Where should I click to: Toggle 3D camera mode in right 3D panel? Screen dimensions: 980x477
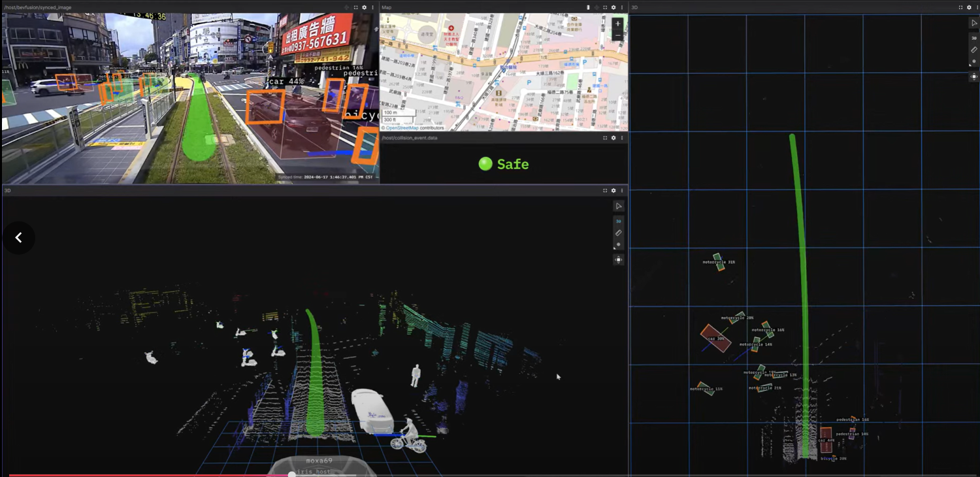click(974, 38)
